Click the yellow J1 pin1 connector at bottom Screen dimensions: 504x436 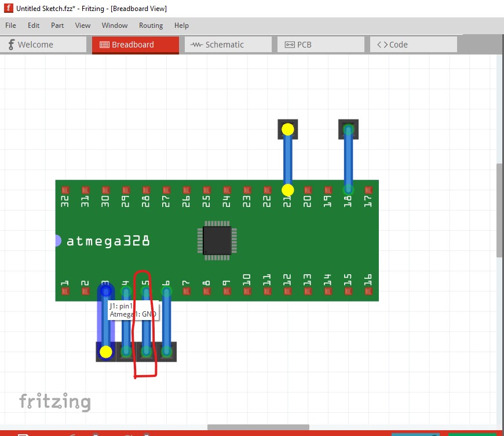pyautogui.click(x=105, y=352)
